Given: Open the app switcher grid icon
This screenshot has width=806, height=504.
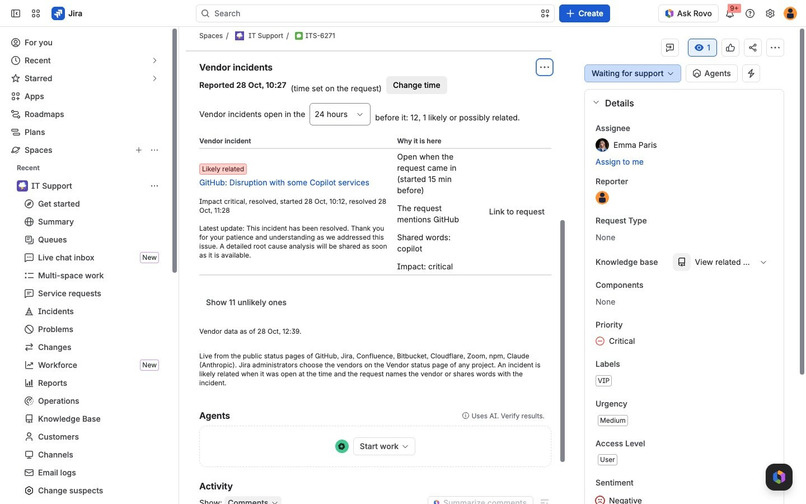Looking at the screenshot, I should (x=35, y=13).
